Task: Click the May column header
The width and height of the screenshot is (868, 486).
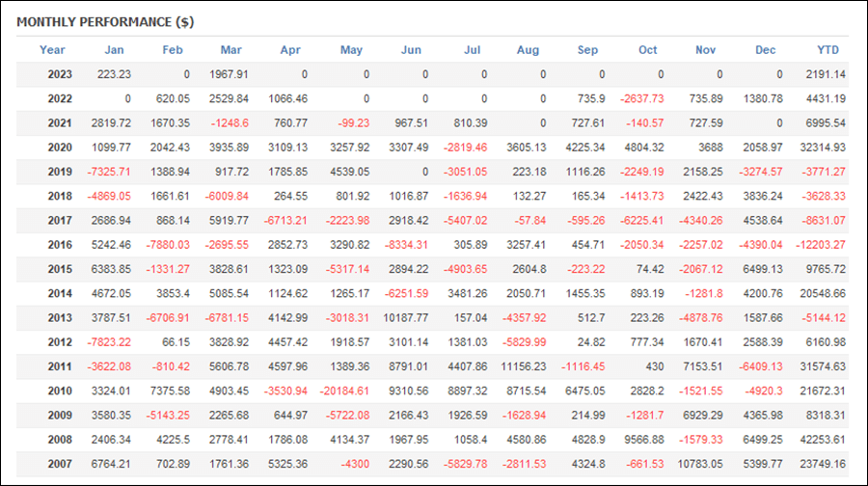Action: (x=351, y=50)
